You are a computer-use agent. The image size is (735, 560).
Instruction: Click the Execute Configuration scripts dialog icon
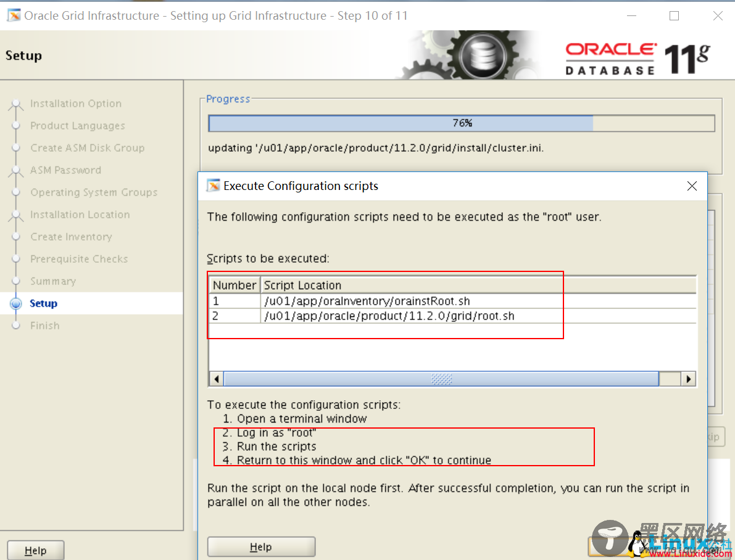tap(214, 186)
